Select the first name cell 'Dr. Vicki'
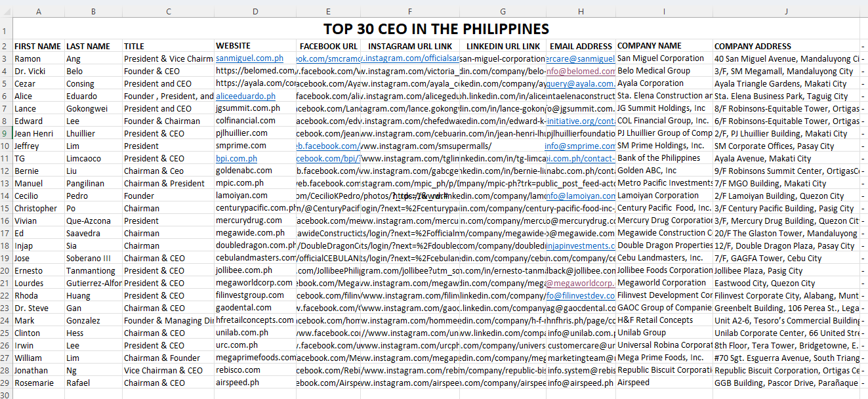The image size is (868, 399). (x=39, y=71)
